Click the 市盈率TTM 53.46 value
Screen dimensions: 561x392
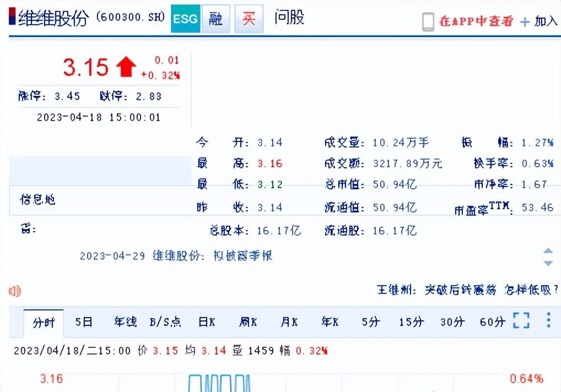click(x=538, y=207)
